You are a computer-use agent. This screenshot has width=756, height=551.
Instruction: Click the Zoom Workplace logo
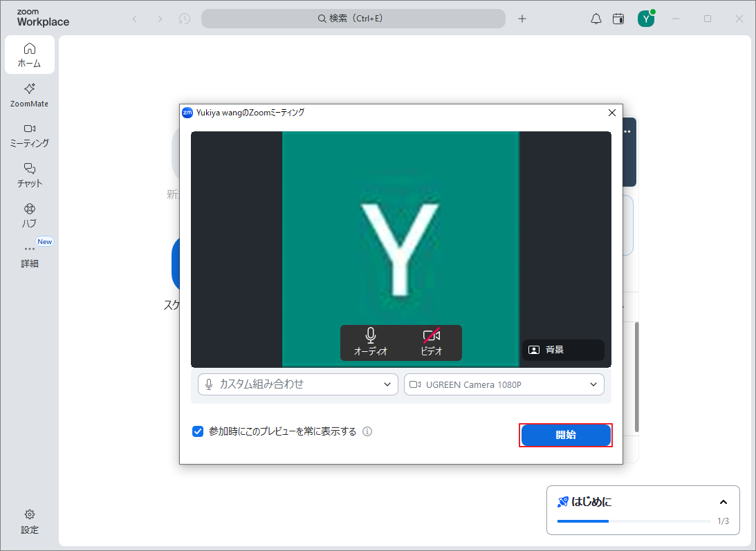click(43, 18)
